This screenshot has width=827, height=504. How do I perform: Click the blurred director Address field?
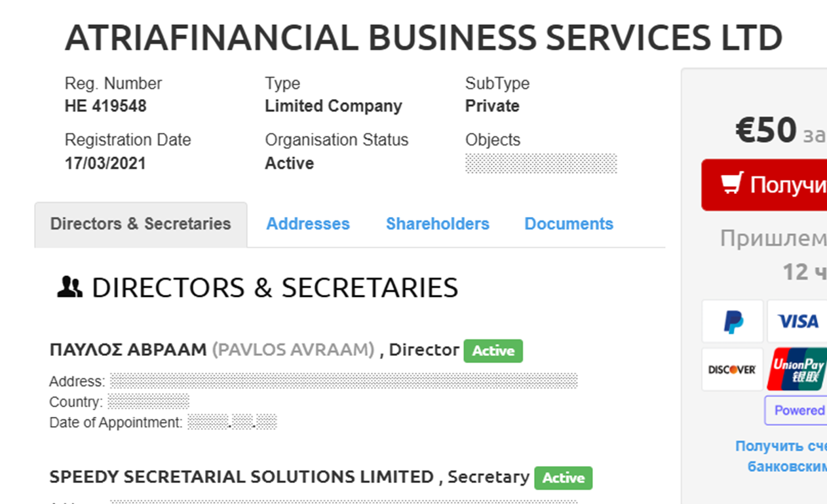click(x=343, y=381)
